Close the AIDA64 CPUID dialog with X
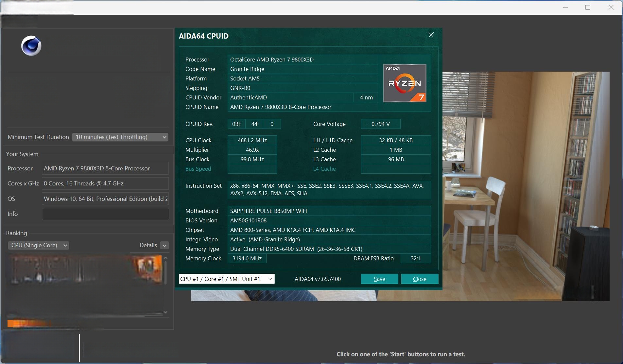623x364 pixels. pos(431,35)
